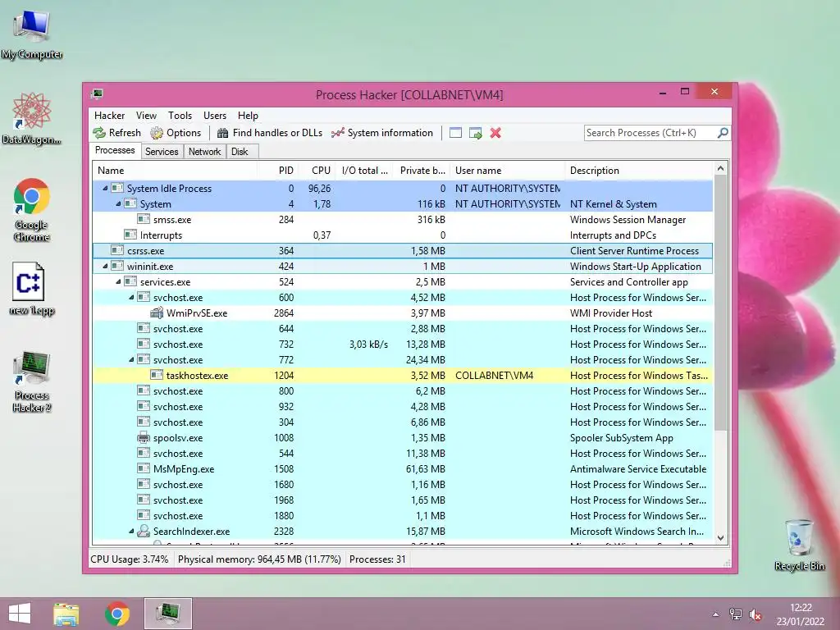
Task: Click the binoculars Find handles icon
Action: tap(223, 133)
